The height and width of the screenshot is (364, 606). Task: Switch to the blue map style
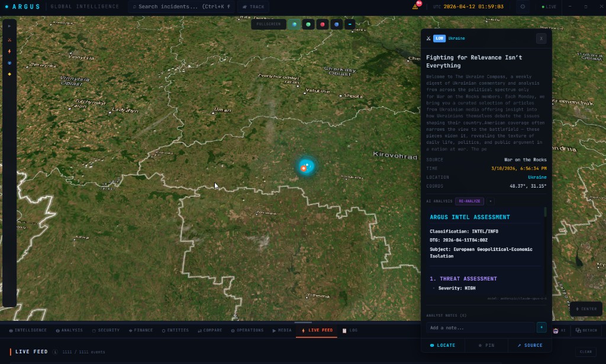(x=336, y=24)
